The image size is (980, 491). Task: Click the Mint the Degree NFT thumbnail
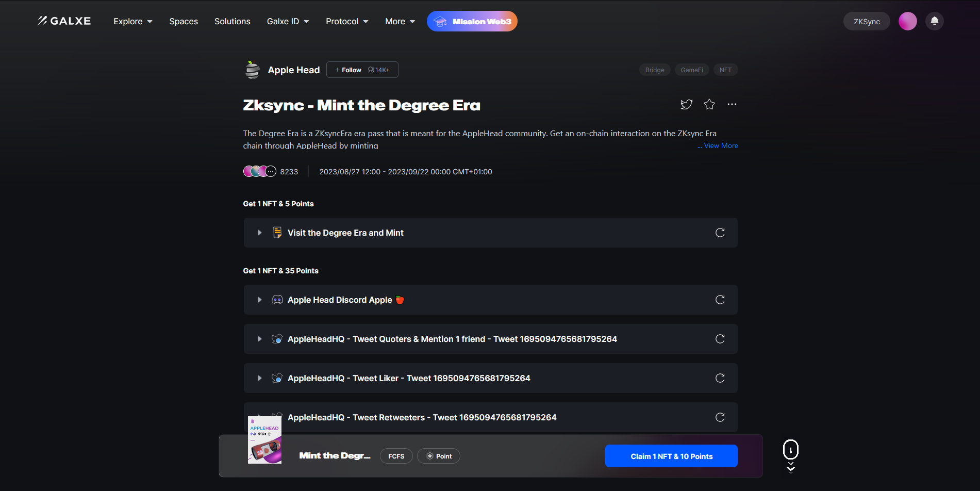tap(264, 440)
